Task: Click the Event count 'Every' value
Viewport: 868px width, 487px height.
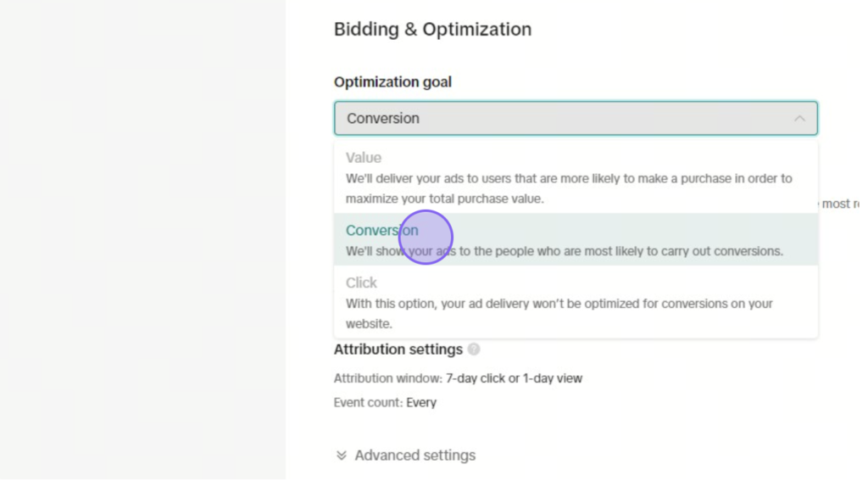Action: pos(421,403)
